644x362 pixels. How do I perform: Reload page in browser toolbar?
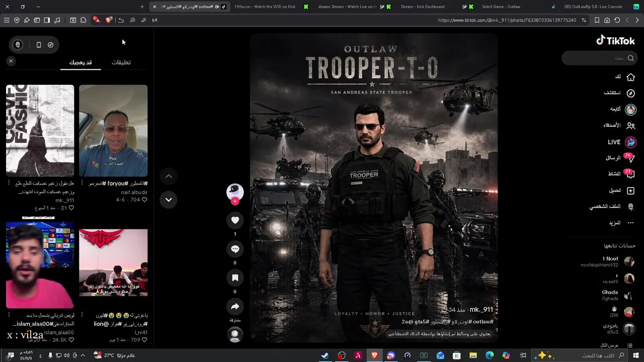[617, 20]
